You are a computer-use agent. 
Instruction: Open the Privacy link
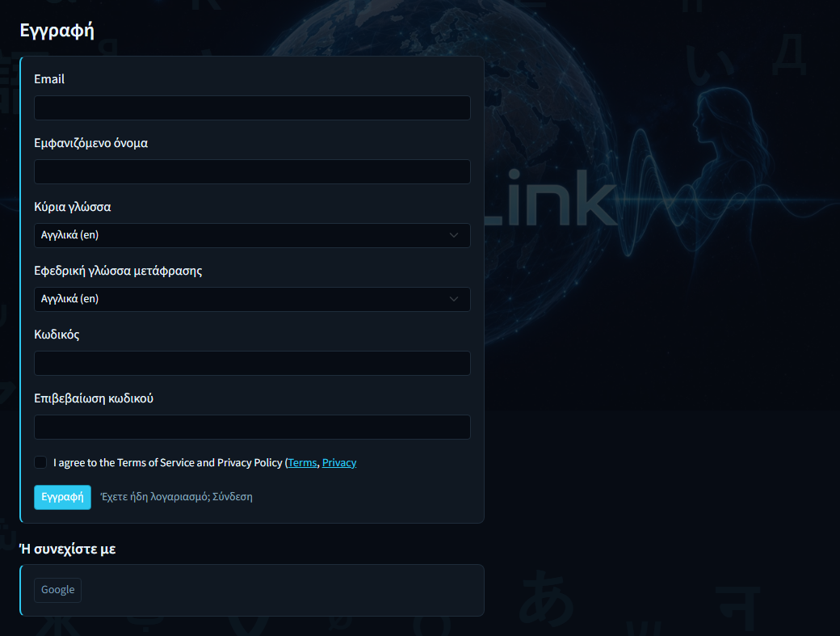[x=339, y=462]
